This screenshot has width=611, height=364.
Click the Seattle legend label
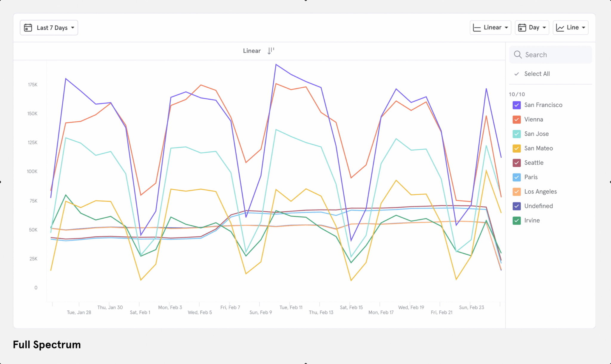point(534,163)
